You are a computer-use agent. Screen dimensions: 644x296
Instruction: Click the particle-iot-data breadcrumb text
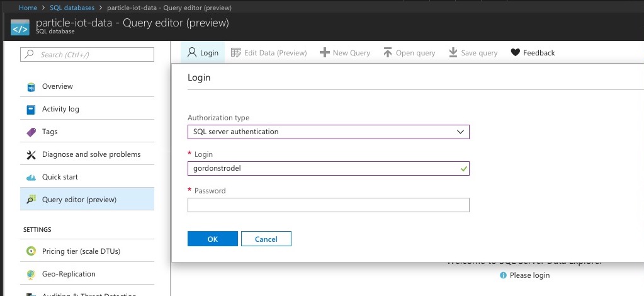pos(169,8)
